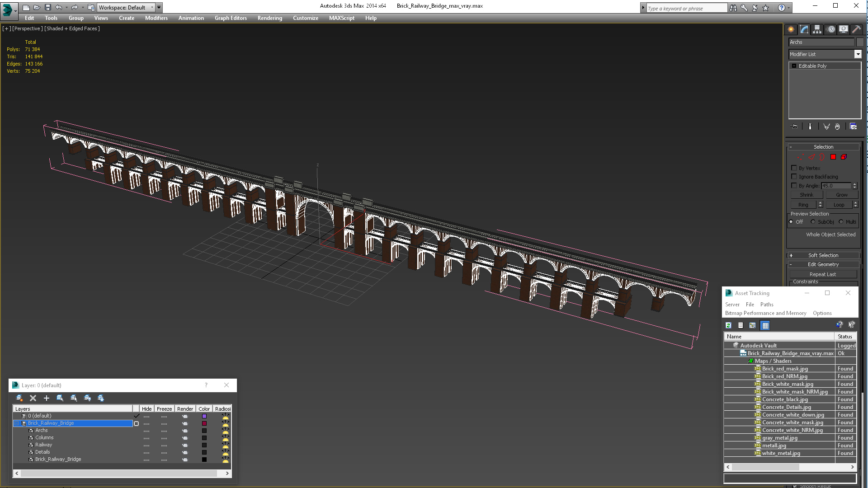The width and height of the screenshot is (868, 488).
Task: Click the Shrink selection button icon
Action: (x=806, y=195)
